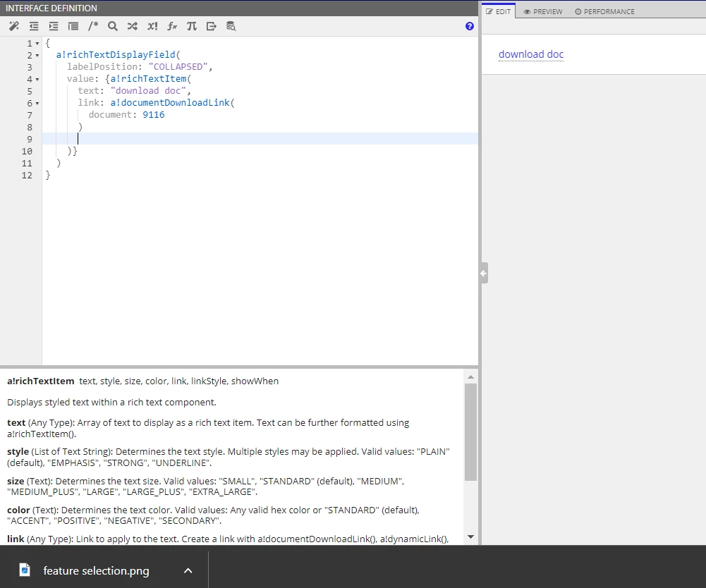
Task: Click the indent code icon
Action: click(x=54, y=26)
